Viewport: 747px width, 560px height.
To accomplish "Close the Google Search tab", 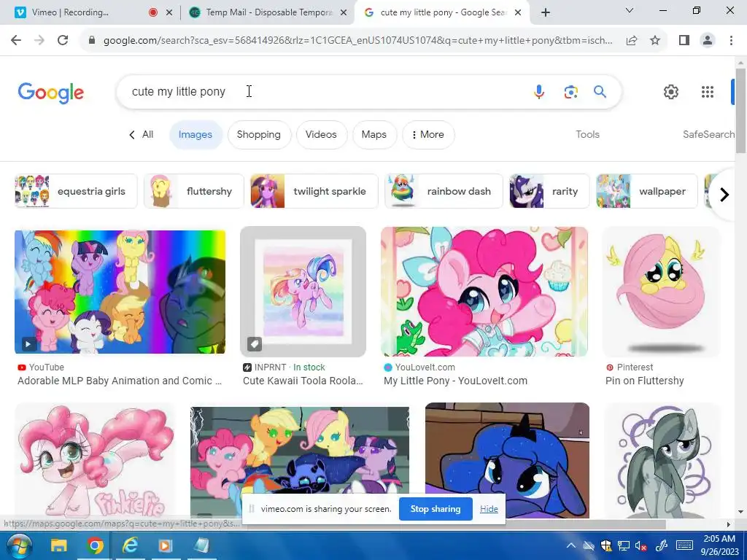I will point(519,12).
